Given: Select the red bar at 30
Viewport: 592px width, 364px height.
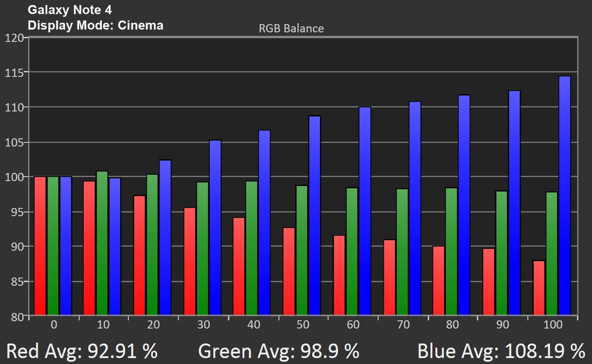Looking at the screenshot, I should pyautogui.click(x=190, y=262).
